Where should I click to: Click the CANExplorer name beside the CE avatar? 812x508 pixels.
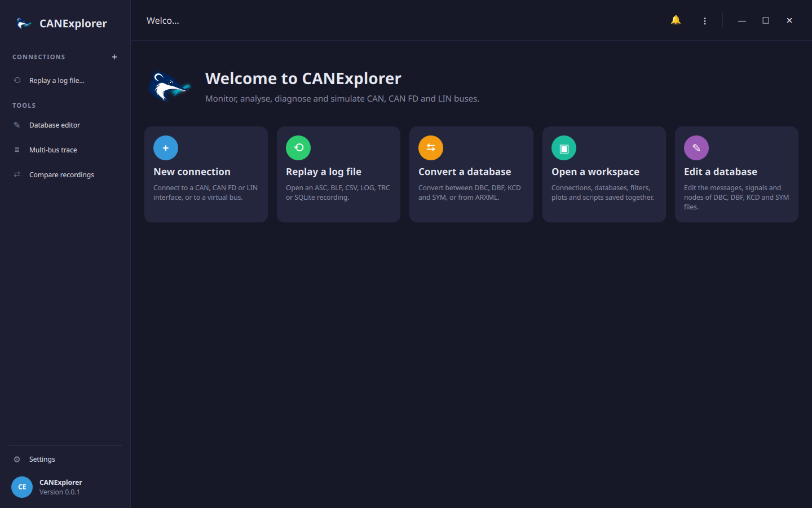coord(61,483)
